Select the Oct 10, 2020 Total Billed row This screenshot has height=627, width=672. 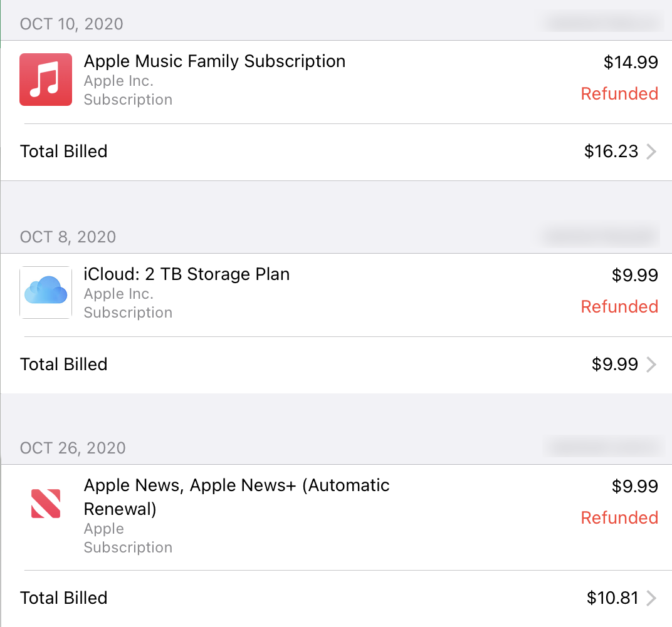[64, 152]
